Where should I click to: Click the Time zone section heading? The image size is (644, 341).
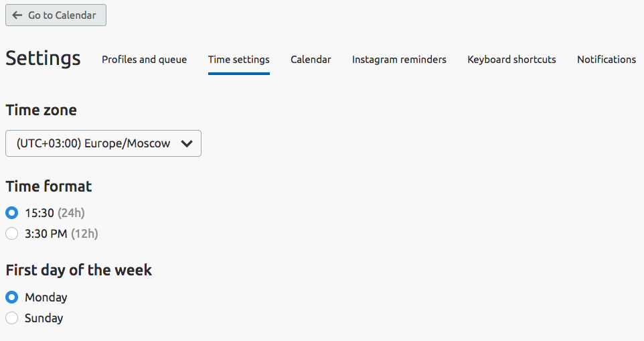click(42, 110)
